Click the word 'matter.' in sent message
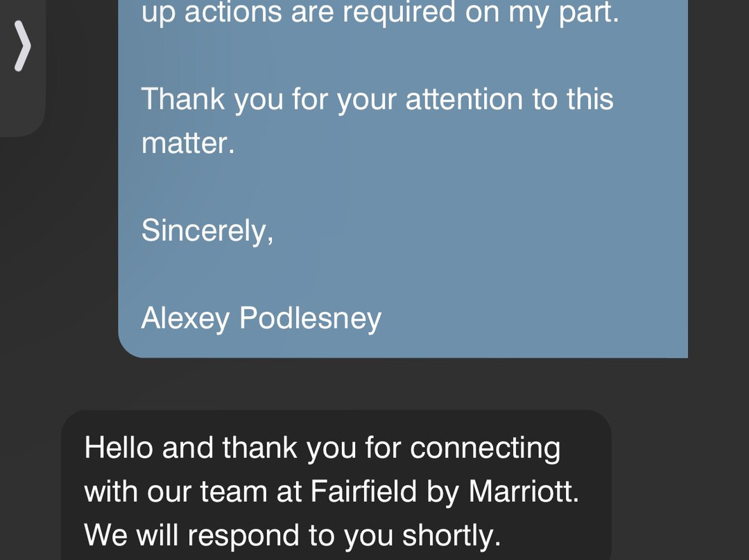This screenshot has height=560, width=749. (x=187, y=143)
